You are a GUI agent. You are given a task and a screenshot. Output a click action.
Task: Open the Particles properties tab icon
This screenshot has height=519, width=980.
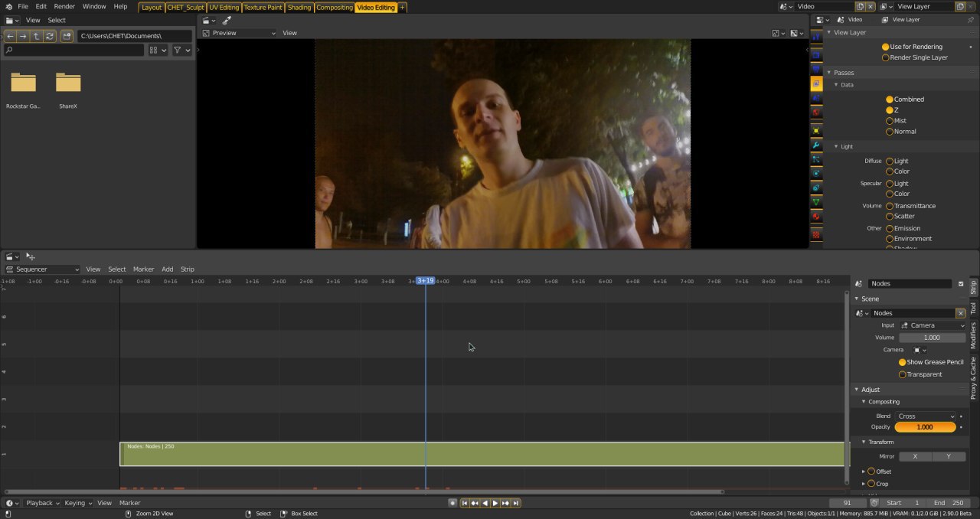[816, 160]
